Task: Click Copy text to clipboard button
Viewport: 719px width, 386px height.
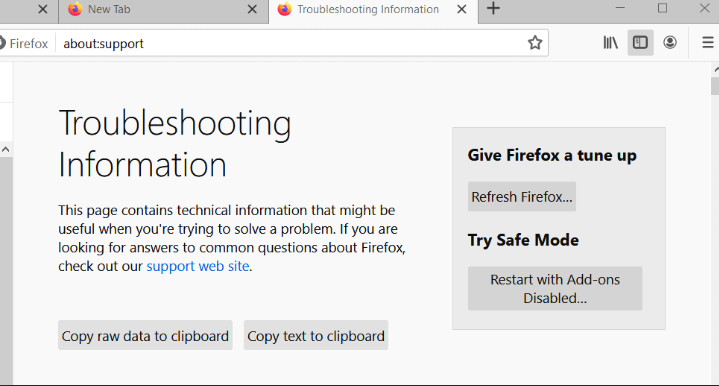Action: click(315, 336)
